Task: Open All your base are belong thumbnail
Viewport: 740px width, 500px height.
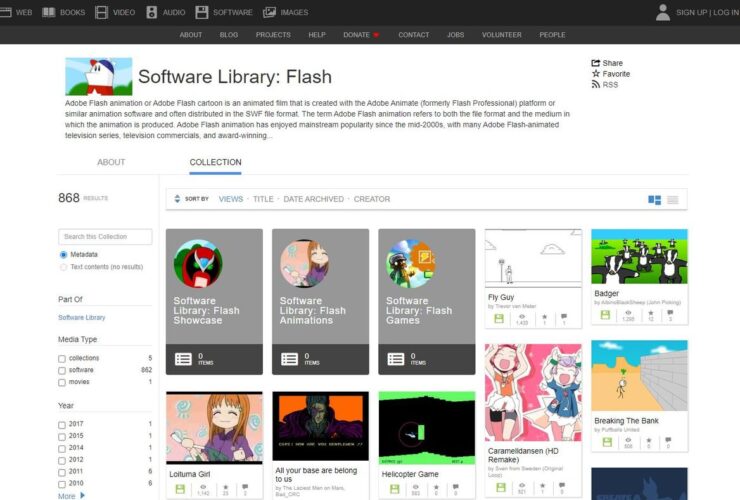Action: [x=320, y=426]
